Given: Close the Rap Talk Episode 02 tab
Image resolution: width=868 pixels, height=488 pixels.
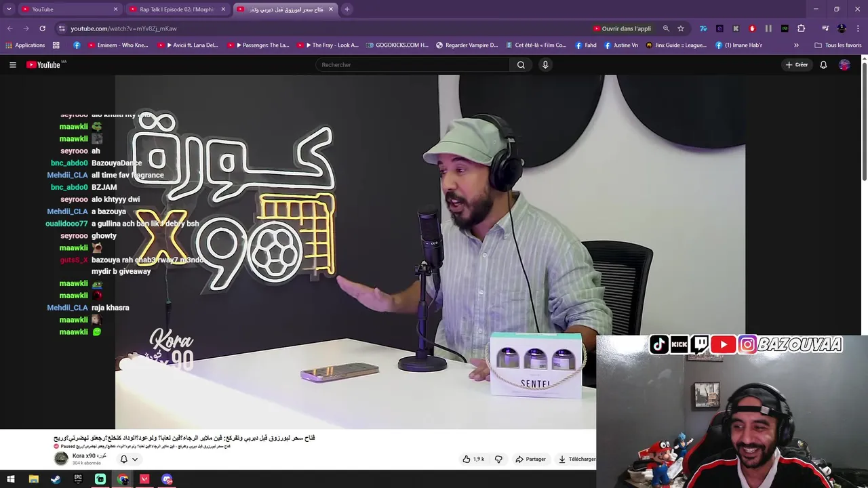Looking at the screenshot, I should (223, 9).
